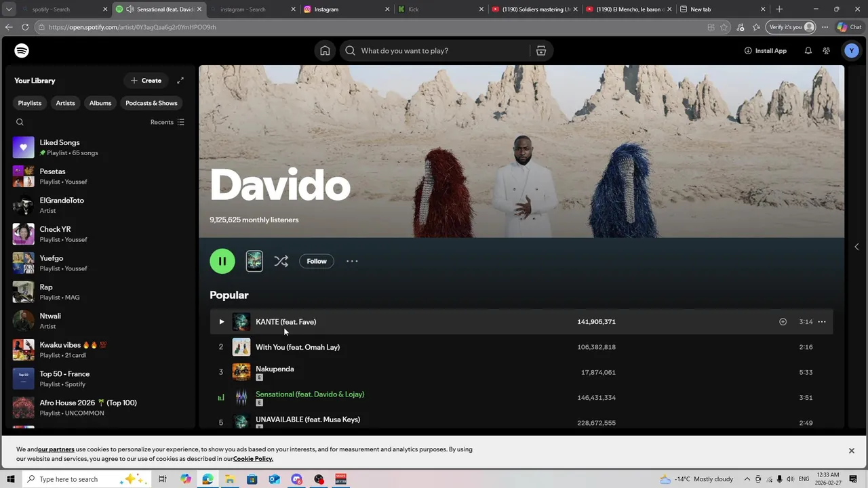Pause playback with the green button
The height and width of the screenshot is (488, 868).
pyautogui.click(x=222, y=261)
